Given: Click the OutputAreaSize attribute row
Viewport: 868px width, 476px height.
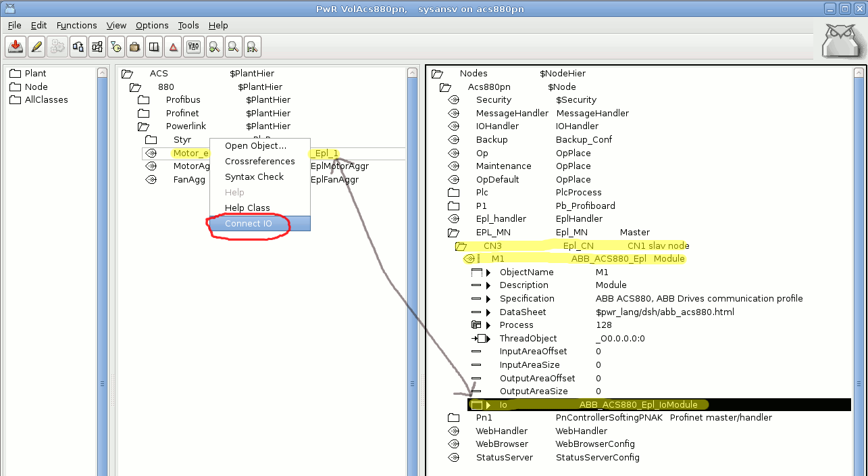Looking at the screenshot, I should click(536, 391).
